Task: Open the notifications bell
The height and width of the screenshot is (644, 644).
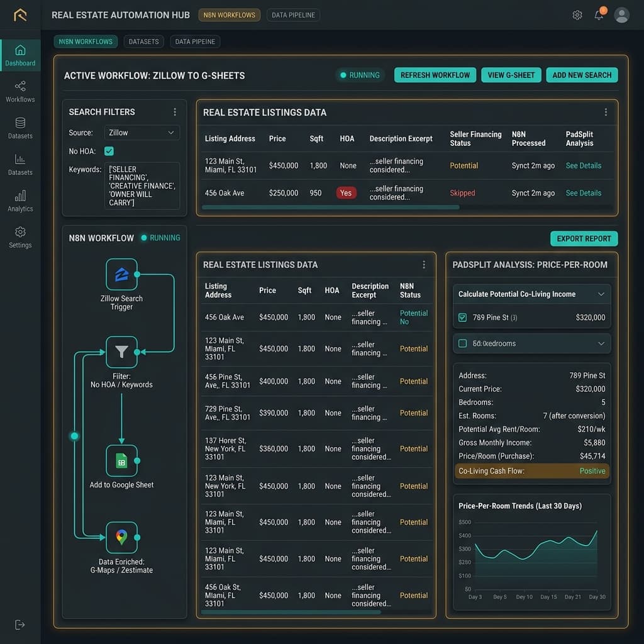Action: point(599,15)
